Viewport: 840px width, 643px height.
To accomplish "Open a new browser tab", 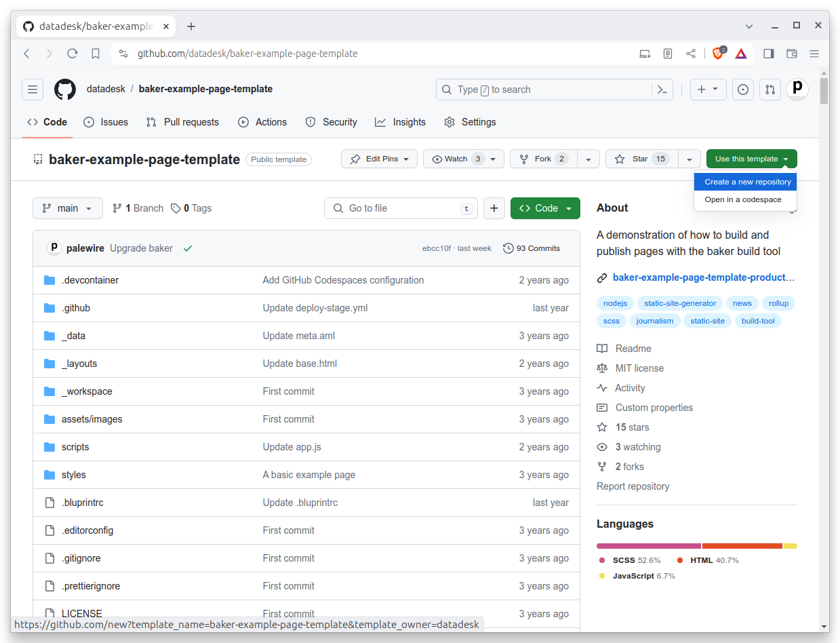I will (191, 26).
